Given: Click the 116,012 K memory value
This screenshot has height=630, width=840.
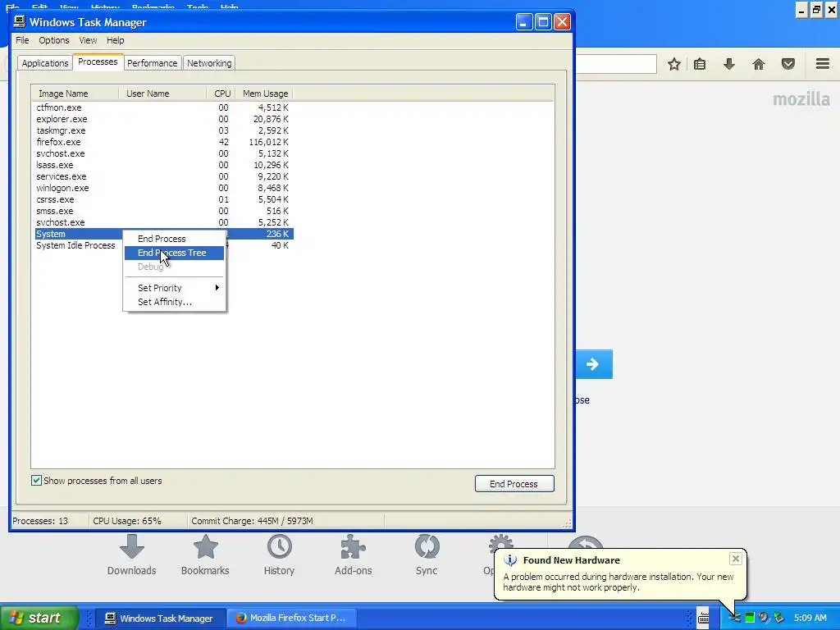Looking at the screenshot, I should 268,142.
